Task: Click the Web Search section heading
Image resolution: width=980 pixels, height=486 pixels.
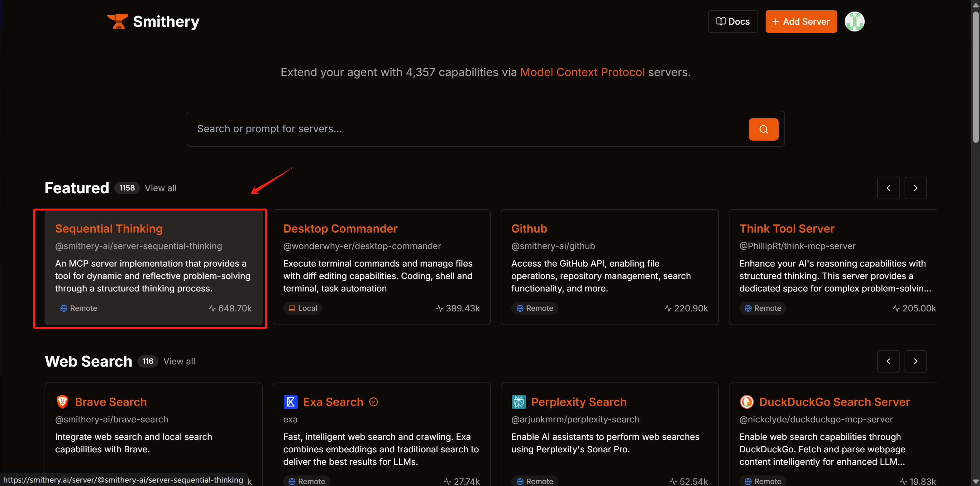Action: 88,361
